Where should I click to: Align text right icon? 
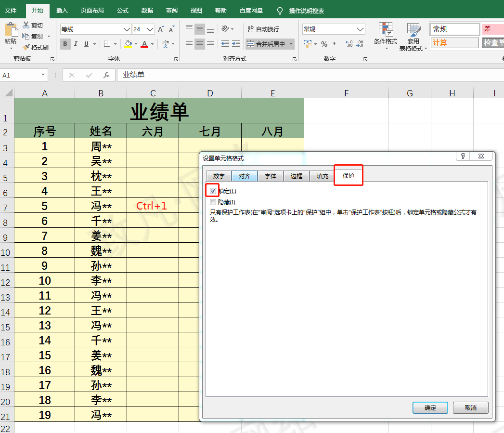point(210,44)
